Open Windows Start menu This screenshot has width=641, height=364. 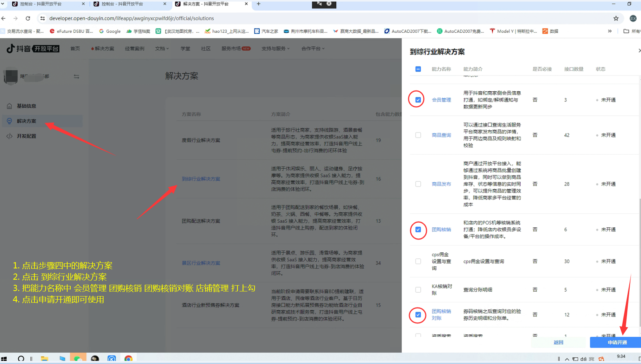pyautogui.click(x=4, y=359)
